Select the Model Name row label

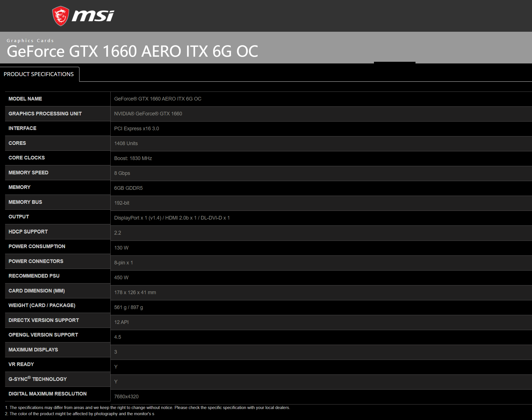coord(25,99)
